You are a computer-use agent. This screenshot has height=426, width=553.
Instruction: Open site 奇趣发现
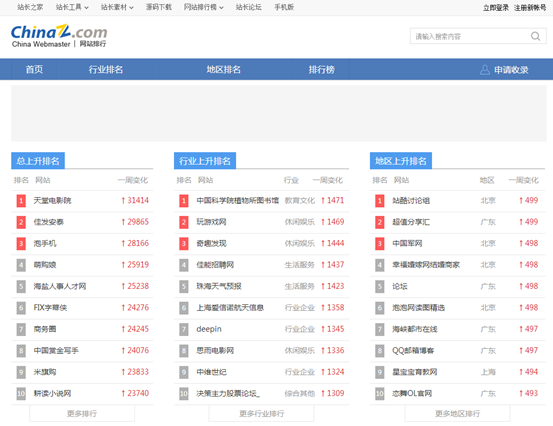pos(211,243)
